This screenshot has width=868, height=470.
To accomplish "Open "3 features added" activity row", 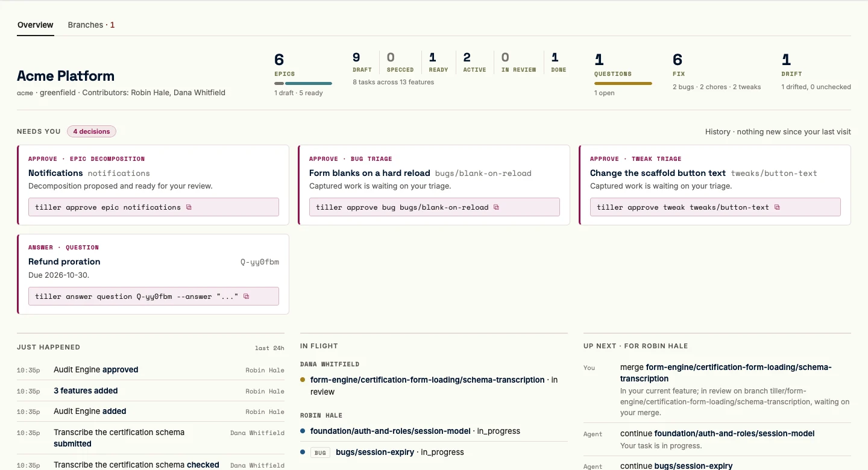I will coord(151,391).
